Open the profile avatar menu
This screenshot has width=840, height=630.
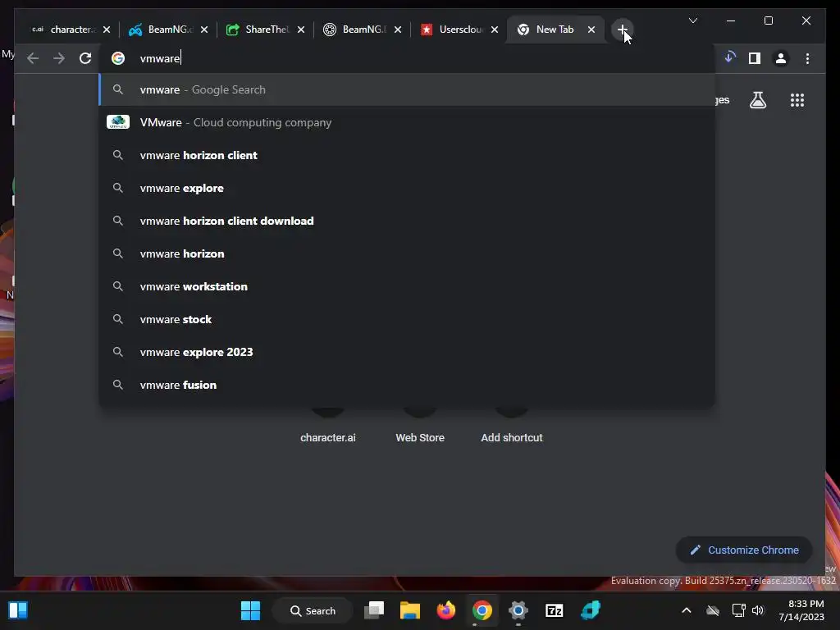pyautogui.click(x=781, y=58)
